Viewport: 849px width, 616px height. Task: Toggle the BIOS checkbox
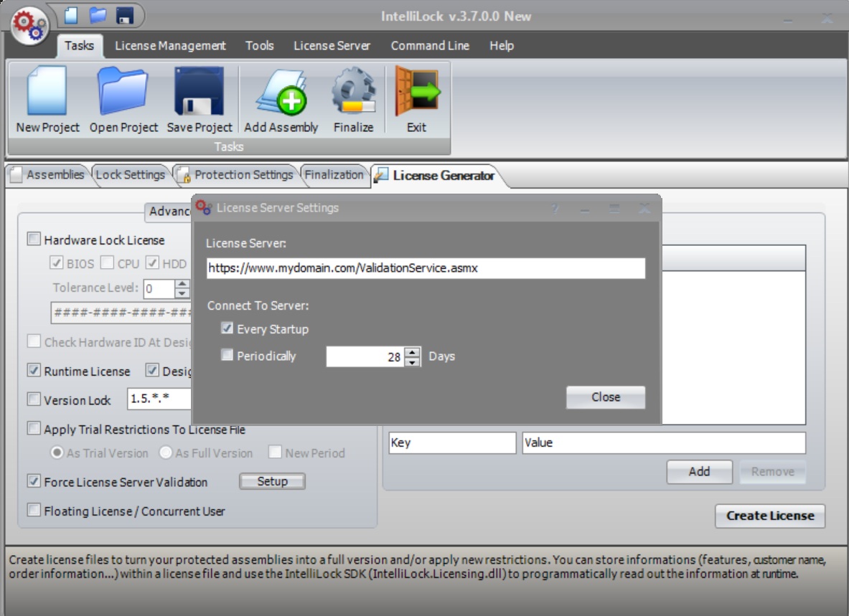(x=56, y=263)
